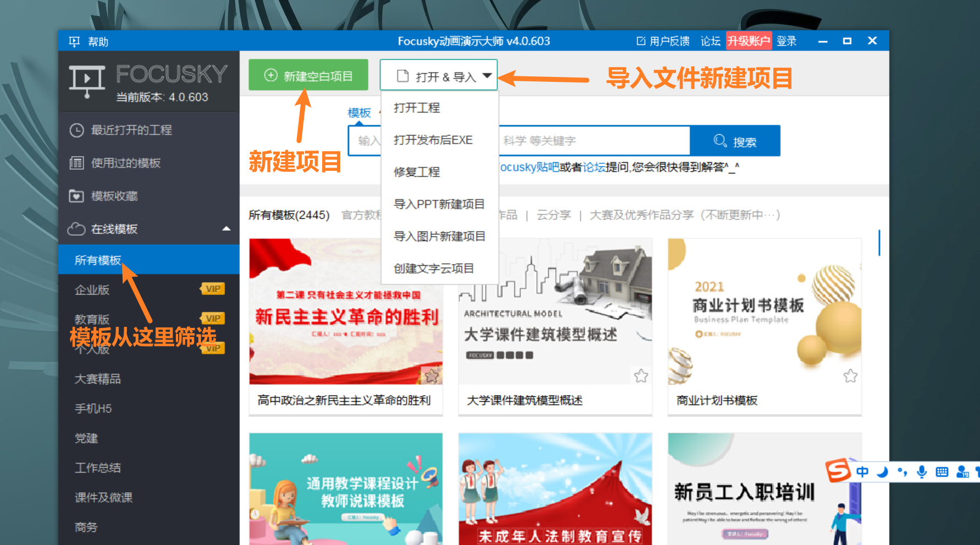
Task: Click the VIP badge beside 教育版
Action: (x=213, y=319)
